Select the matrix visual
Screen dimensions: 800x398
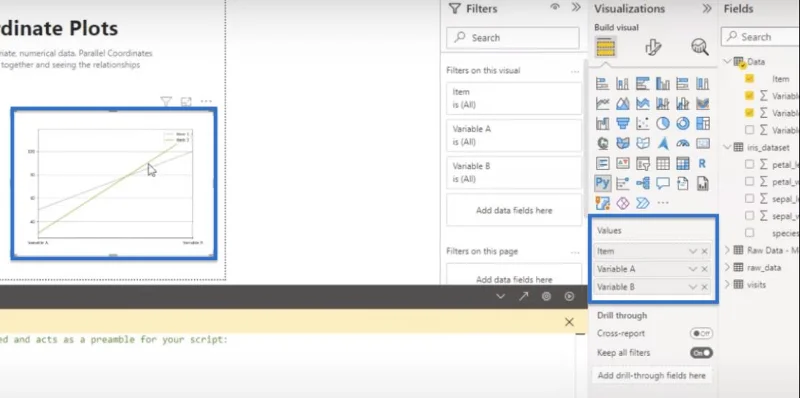point(683,163)
